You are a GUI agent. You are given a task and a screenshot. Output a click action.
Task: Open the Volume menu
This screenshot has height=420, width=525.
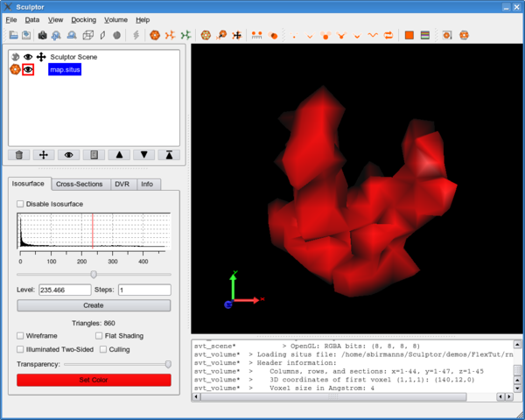(115, 20)
